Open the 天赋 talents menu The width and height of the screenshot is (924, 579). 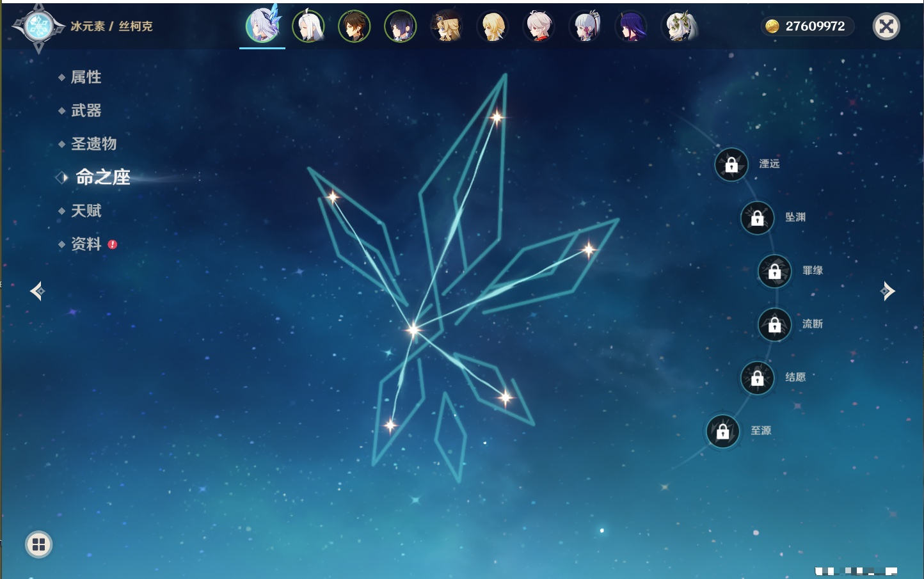tap(86, 210)
